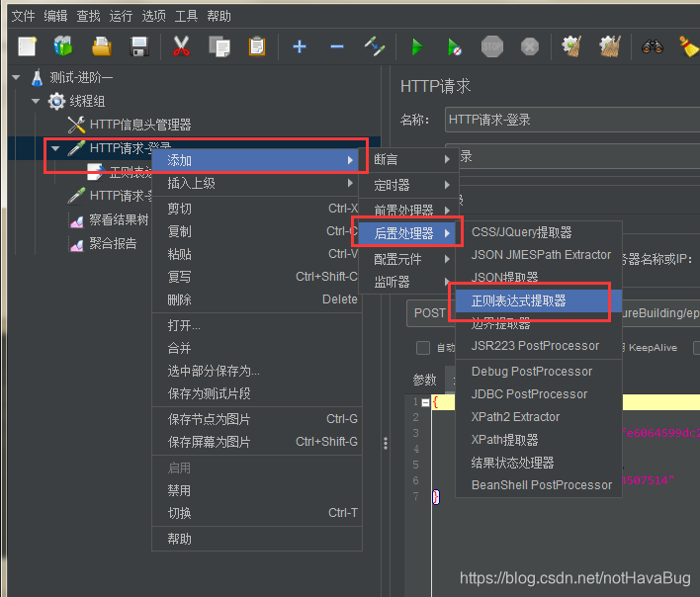Choose Debug PostProcessor
The image size is (700, 597).
(539, 372)
